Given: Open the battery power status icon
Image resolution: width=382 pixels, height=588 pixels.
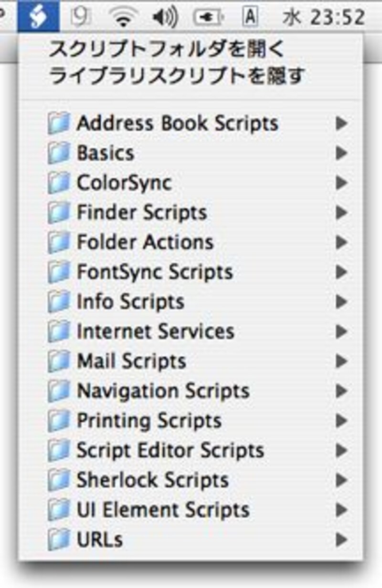Looking at the screenshot, I should click(x=209, y=18).
